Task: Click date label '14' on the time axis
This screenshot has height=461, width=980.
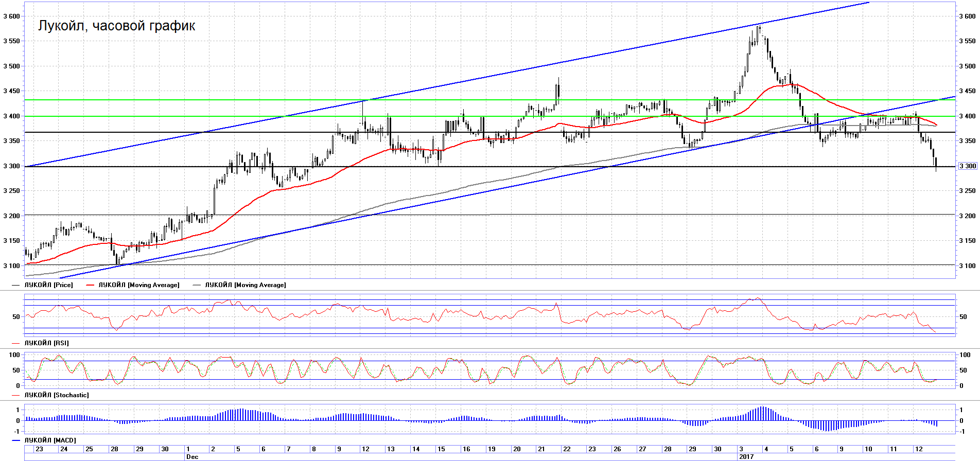Action: click(x=416, y=449)
